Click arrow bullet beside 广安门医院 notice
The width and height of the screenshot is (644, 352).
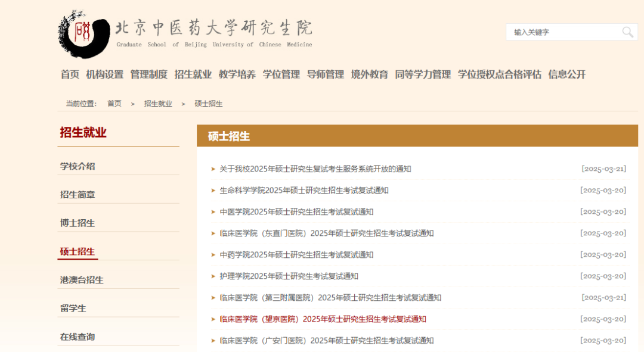[x=213, y=341]
